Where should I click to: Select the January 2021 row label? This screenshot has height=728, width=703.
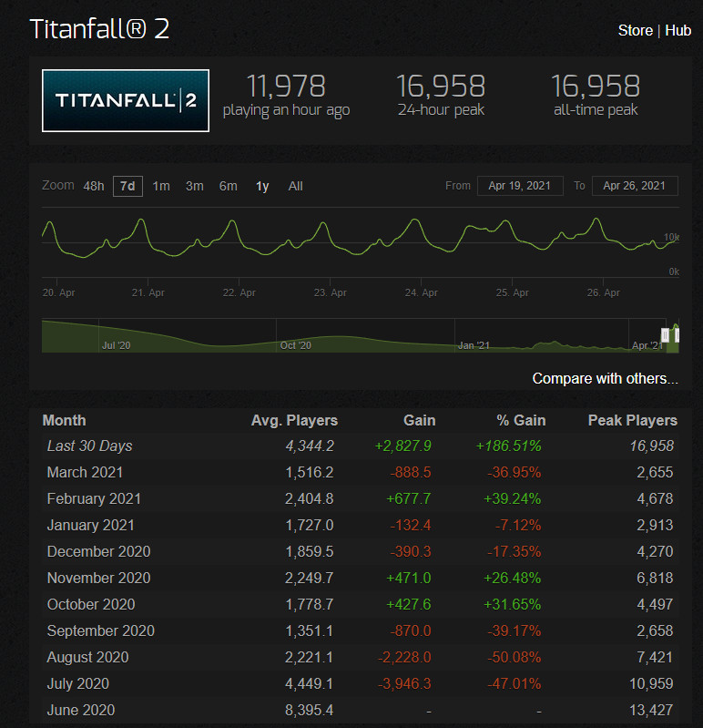(x=90, y=525)
